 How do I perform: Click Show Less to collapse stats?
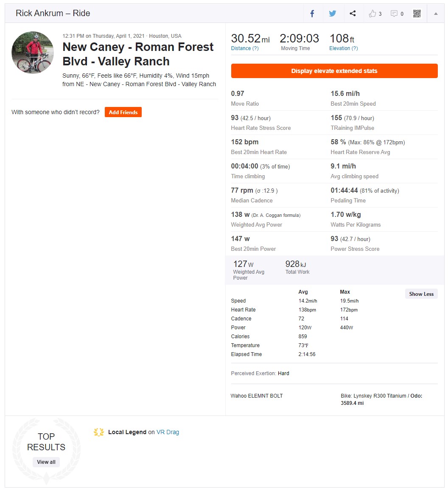point(421,294)
